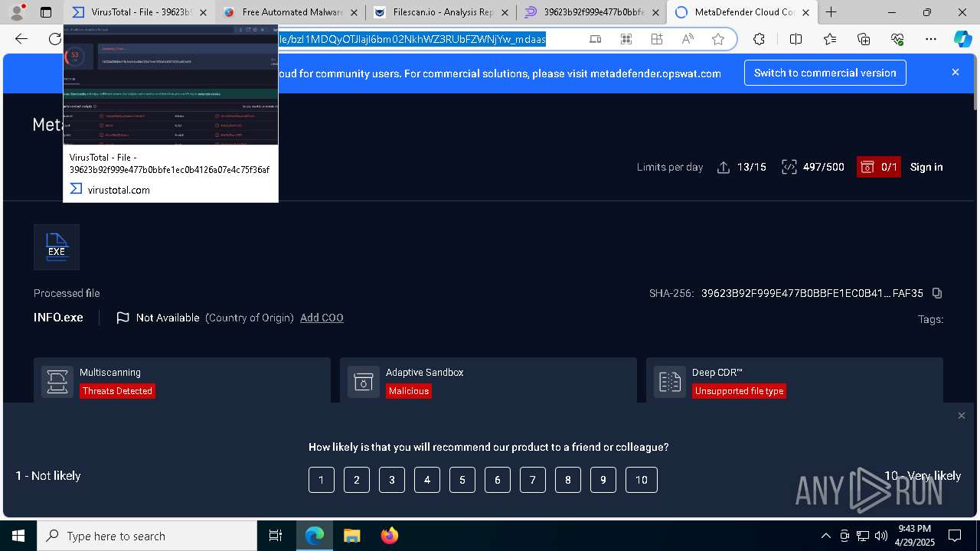Open Task View on taskbar
The height and width of the screenshot is (551, 980).
click(276, 536)
